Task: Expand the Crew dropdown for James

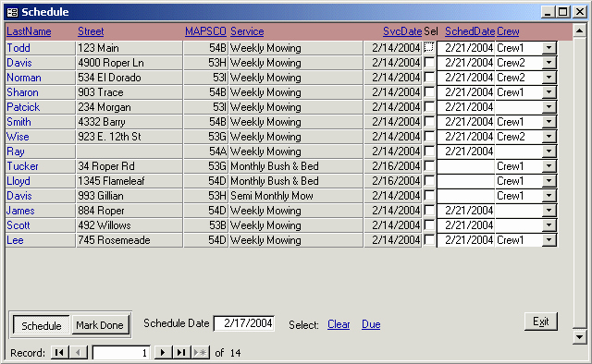Action: (x=549, y=211)
